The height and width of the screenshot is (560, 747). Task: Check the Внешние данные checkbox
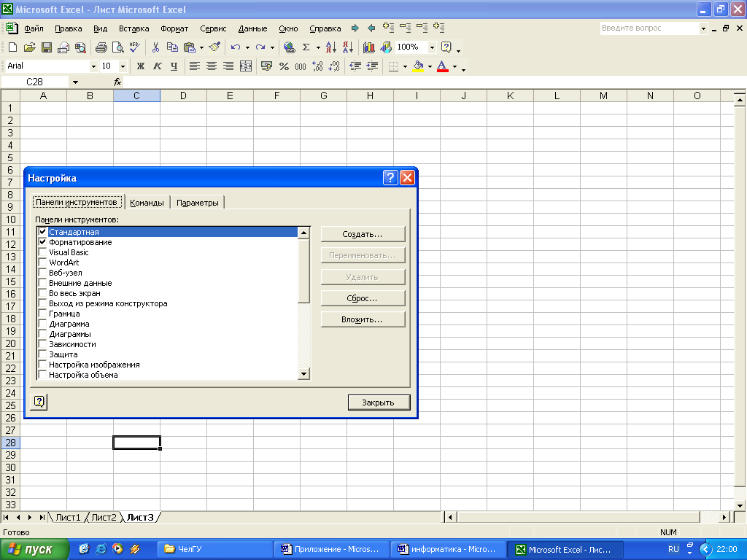(x=42, y=283)
